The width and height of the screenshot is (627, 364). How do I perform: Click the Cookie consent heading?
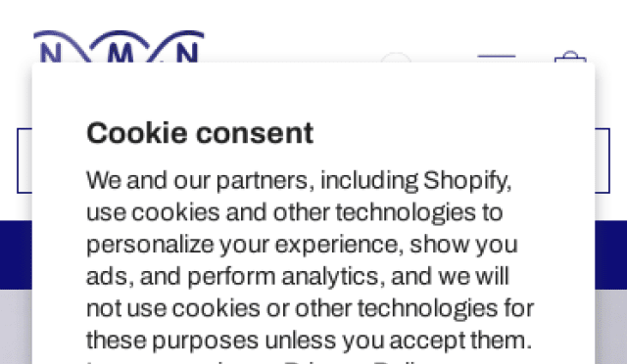[x=200, y=133]
